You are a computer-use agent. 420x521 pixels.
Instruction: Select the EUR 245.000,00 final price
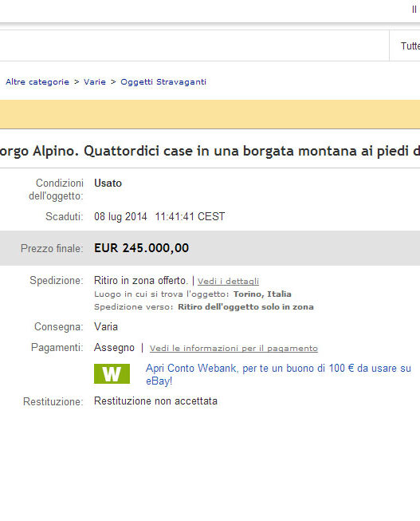141,248
